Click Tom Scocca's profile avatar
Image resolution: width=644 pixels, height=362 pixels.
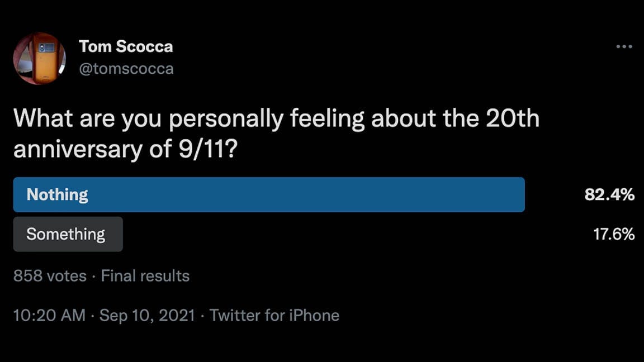pyautogui.click(x=40, y=58)
